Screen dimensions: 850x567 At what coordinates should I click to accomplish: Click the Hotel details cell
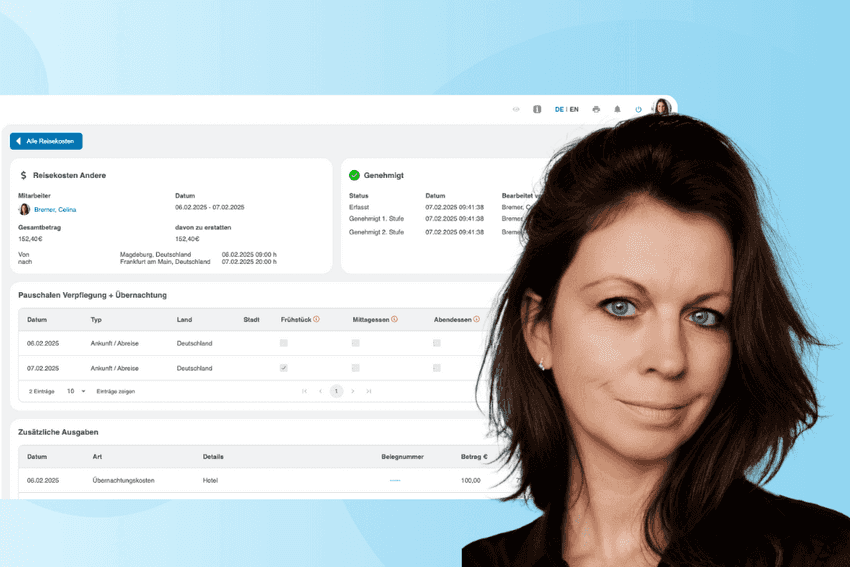coord(210,480)
